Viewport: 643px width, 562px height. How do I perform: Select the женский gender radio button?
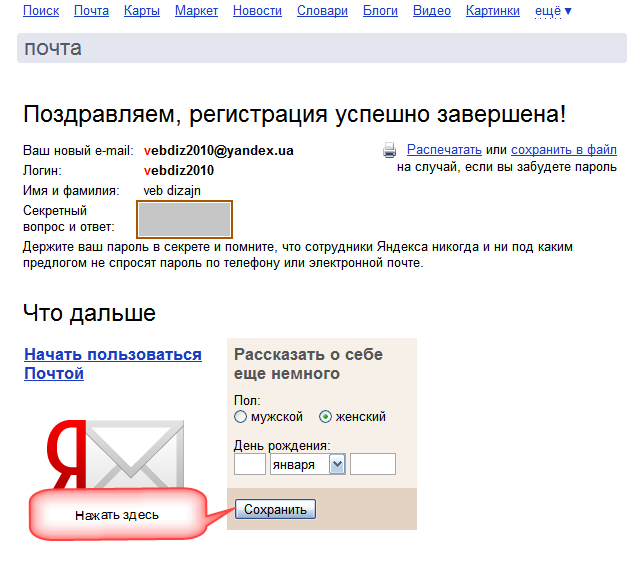tap(325, 417)
